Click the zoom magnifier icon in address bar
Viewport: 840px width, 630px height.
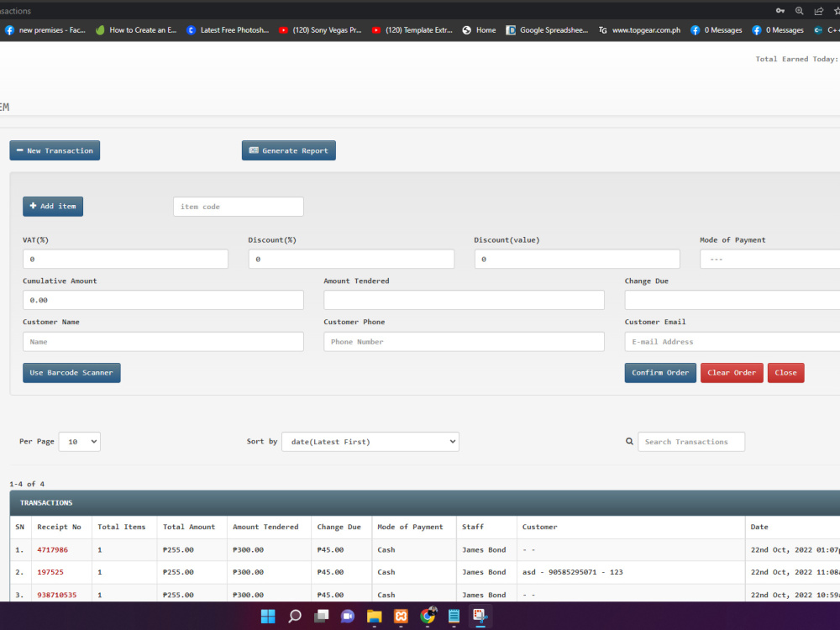click(x=800, y=11)
